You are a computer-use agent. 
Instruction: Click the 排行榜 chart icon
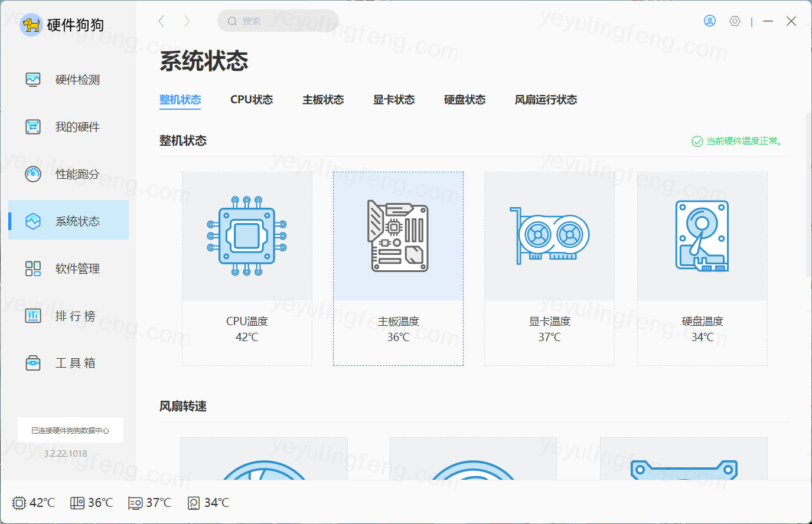[33, 316]
